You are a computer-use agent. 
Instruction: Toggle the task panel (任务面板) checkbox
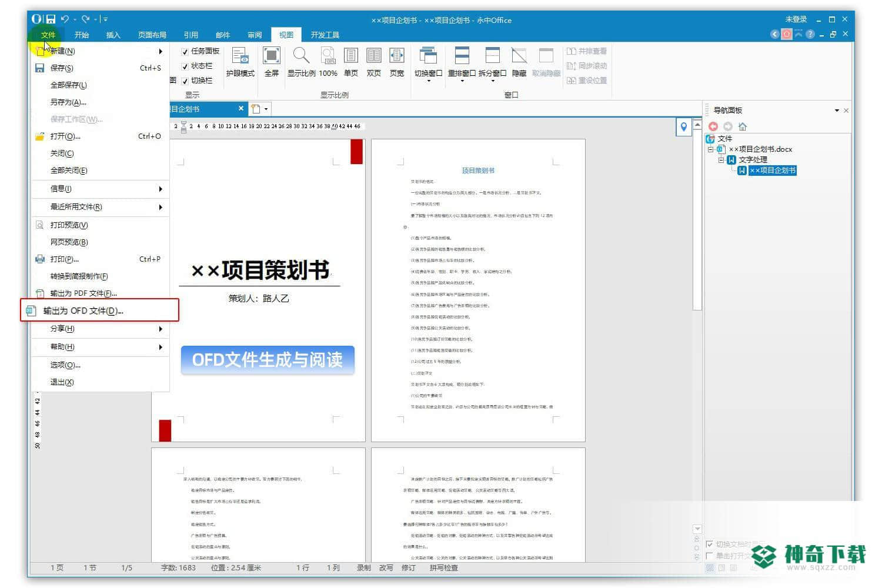[x=185, y=52]
